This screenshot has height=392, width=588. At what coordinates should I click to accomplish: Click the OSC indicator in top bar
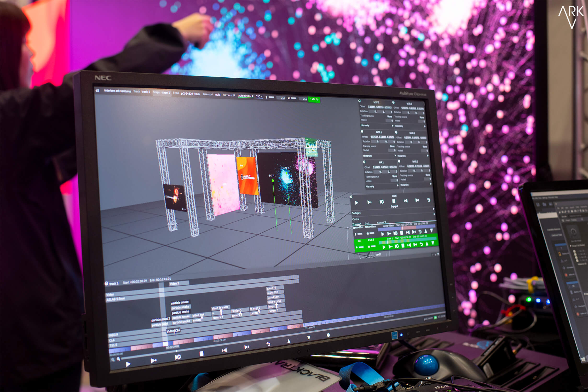(259, 96)
